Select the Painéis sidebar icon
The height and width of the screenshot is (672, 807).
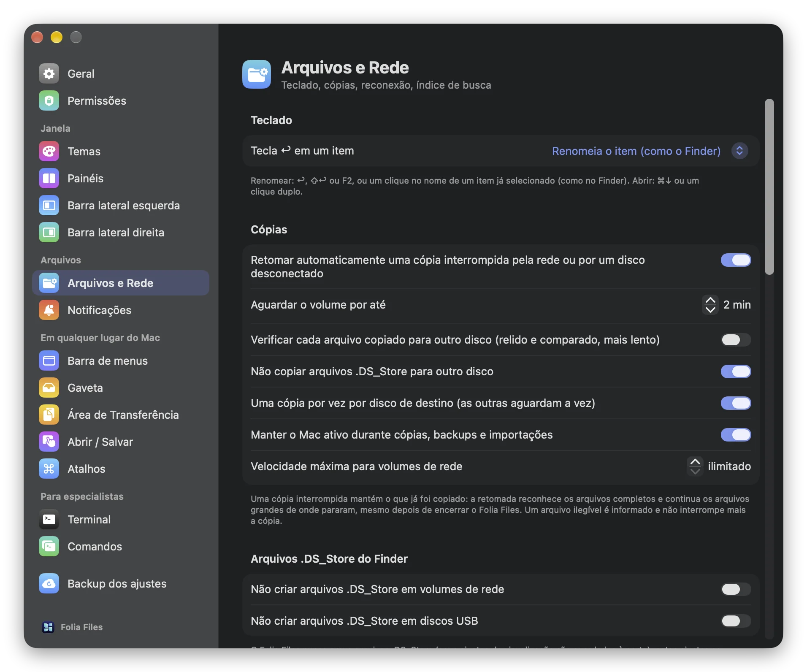[49, 179]
